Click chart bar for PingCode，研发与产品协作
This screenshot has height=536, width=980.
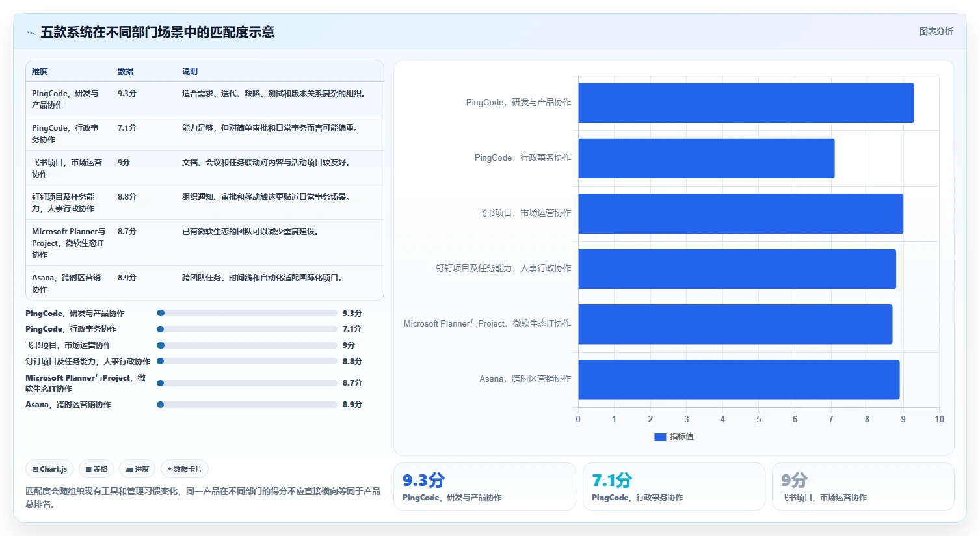(x=746, y=103)
